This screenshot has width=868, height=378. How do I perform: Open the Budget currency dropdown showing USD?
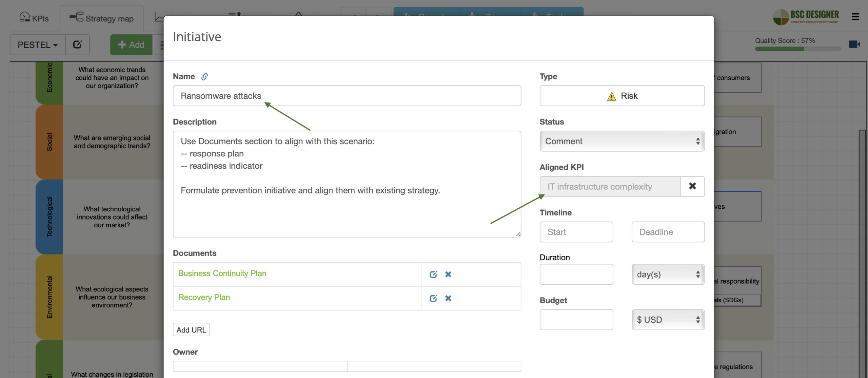[x=667, y=319]
